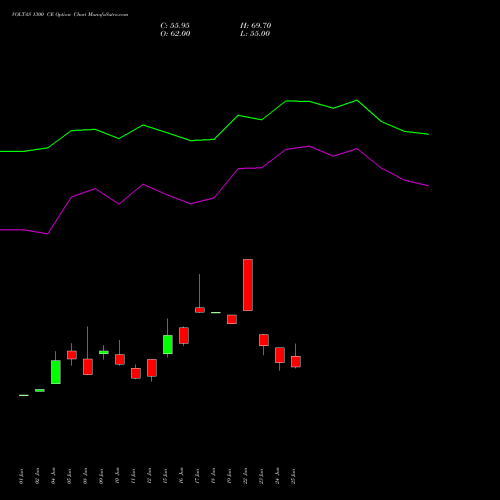
Task: Click the green candle on the 15th
Action: pos(168,344)
